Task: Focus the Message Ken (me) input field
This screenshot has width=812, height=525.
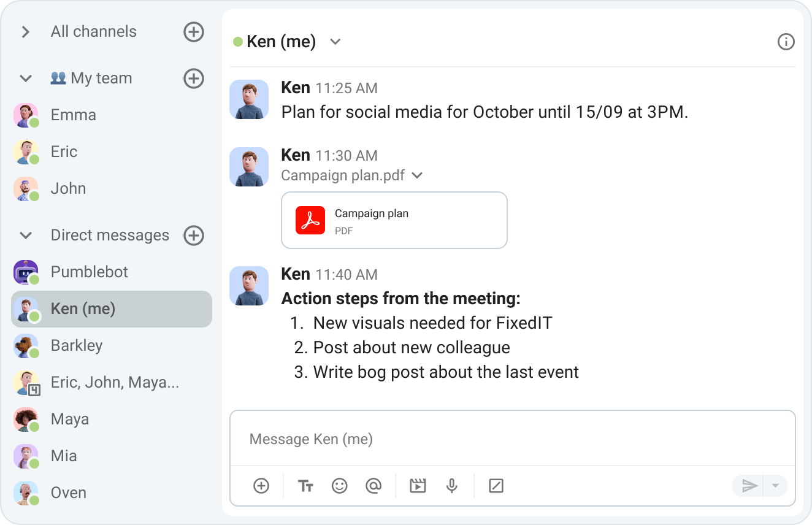Action: click(512, 439)
